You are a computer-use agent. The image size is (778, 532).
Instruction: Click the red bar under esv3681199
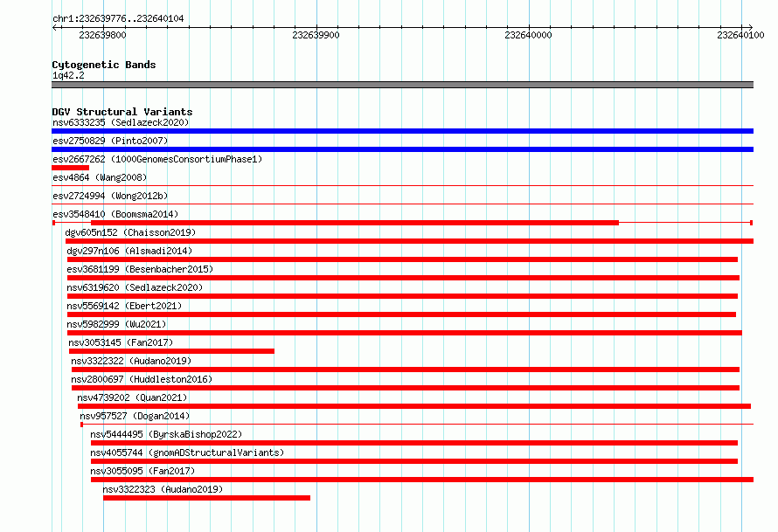pos(403,278)
